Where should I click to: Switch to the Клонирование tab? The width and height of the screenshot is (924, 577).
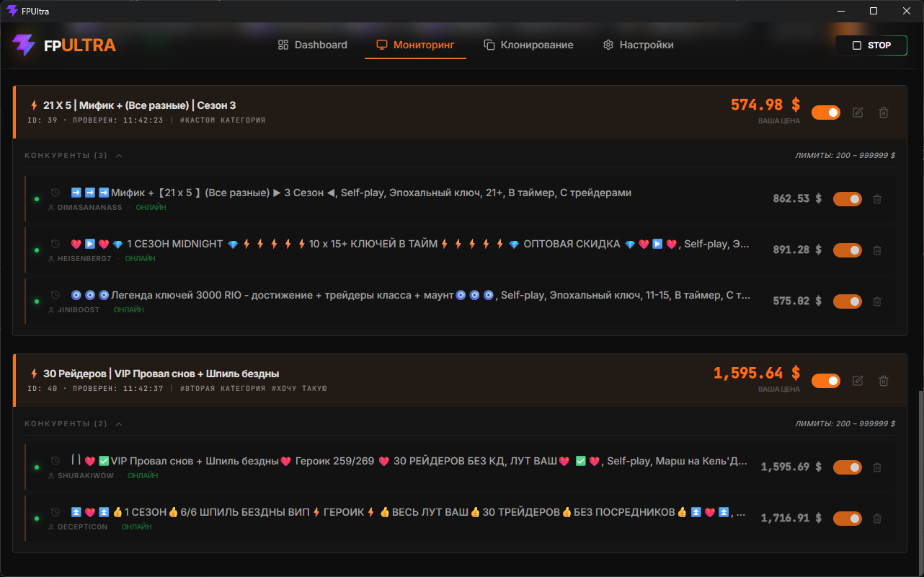[x=528, y=45]
